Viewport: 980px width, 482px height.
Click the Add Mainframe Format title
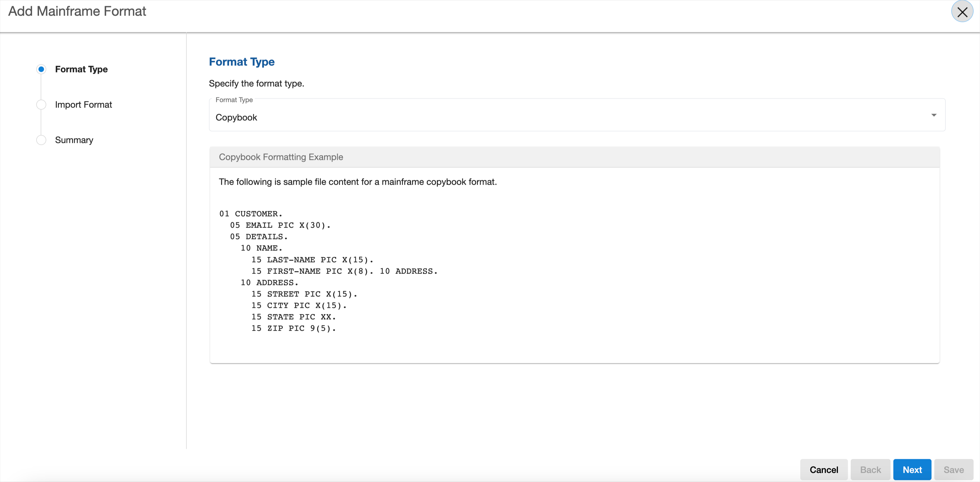point(77,11)
